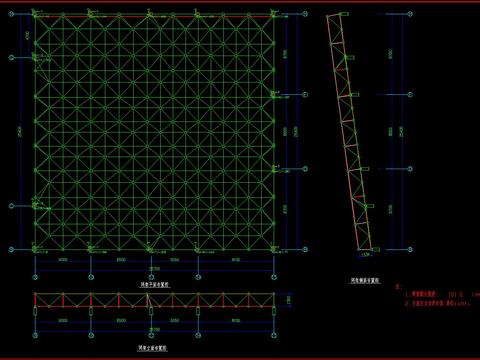The width and height of the screenshot is (480, 360).
Task: Click the truss height dimension at elevation's right end
Action: pyautogui.click(x=289, y=299)
